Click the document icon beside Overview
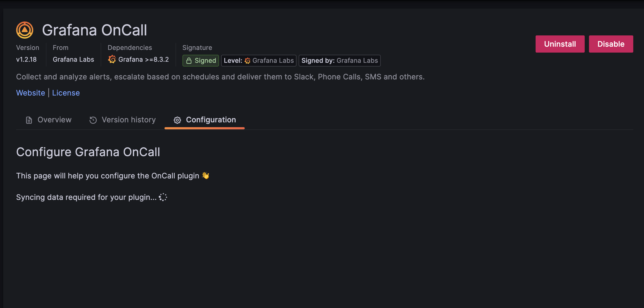Viewport: 644px width, 308px height. (x=28, y=120)
